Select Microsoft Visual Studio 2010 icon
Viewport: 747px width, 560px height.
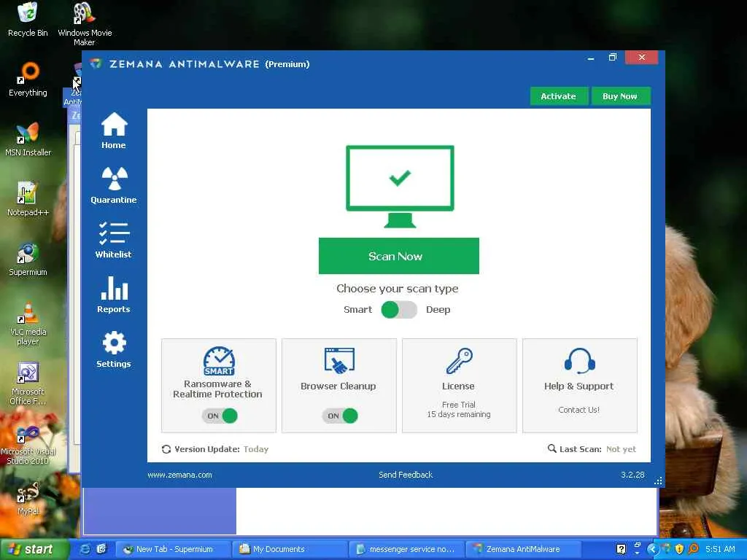28,444
